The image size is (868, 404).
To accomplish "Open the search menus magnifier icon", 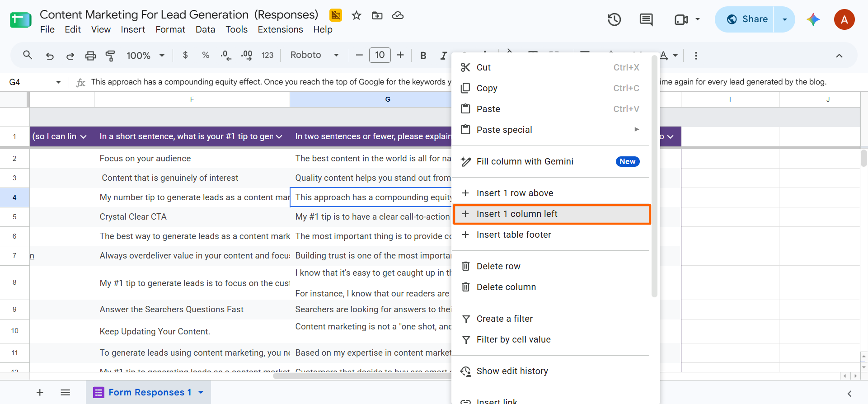I will click(x=28, y=55).
